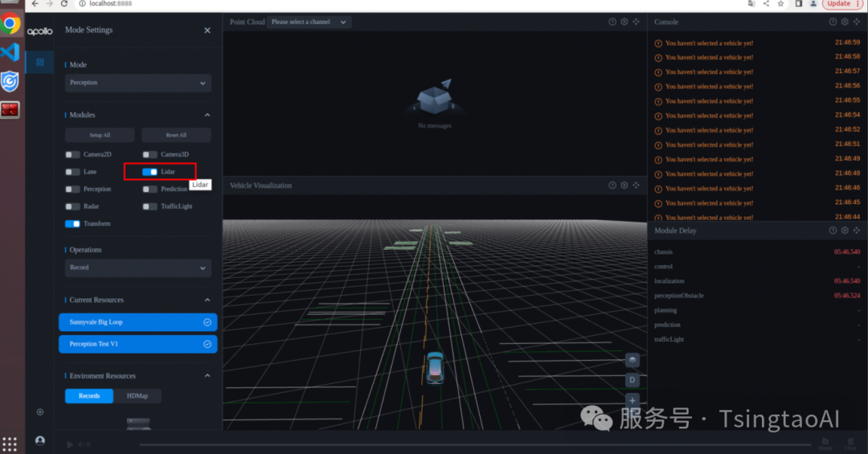Click Vehicle Visualization panel move icon

click(636, 185)
